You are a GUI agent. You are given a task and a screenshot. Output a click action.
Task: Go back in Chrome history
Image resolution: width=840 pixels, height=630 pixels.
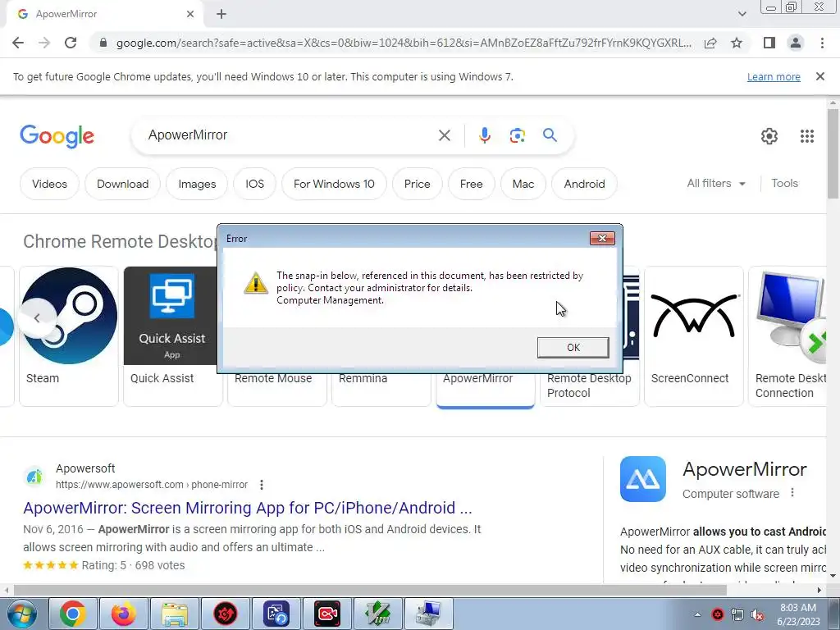(x=18, y=43)
